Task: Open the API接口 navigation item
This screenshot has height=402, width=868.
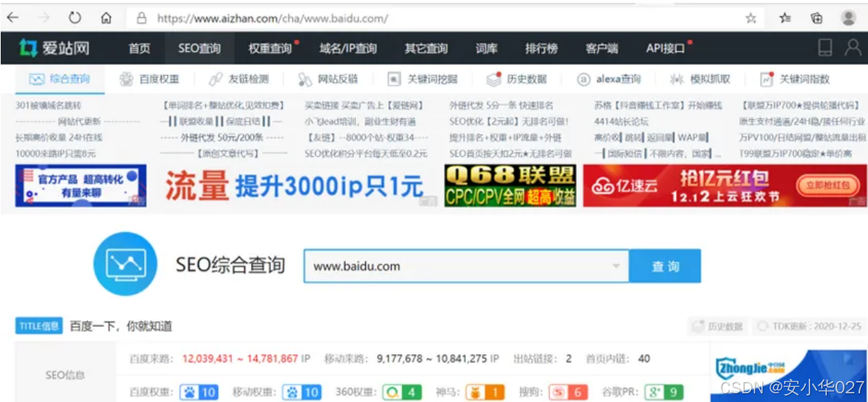Action: pyautogui.click(x=665, y=48)
